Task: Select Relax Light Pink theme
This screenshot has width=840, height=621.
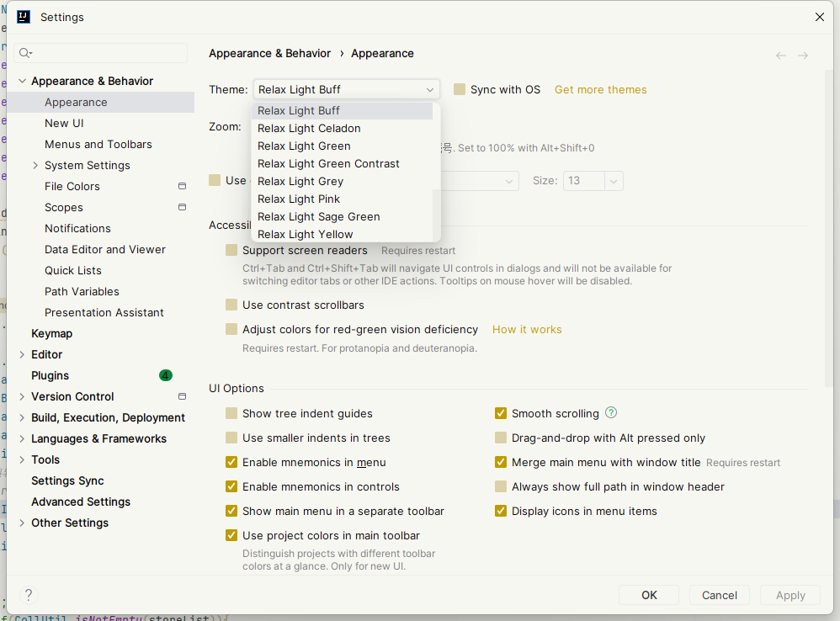Action: coord(299,199)
